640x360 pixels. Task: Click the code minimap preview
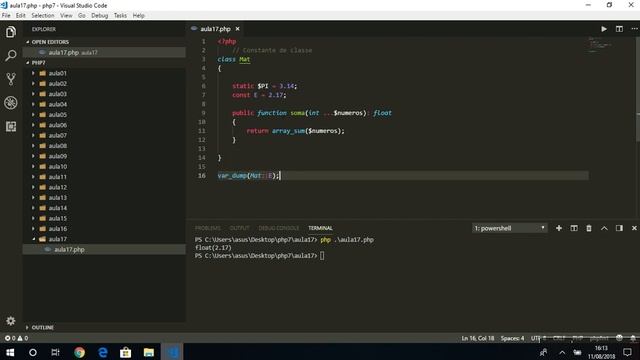coord(600,44)
